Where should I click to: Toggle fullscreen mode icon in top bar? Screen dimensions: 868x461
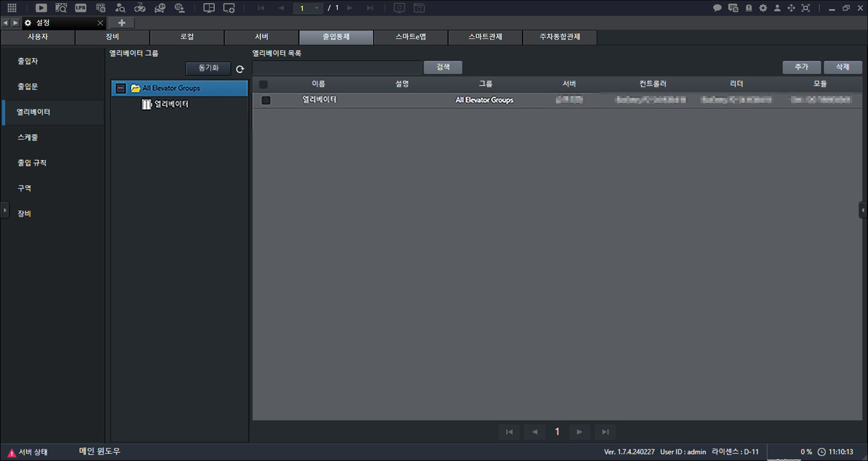click(x=805, y=8)
